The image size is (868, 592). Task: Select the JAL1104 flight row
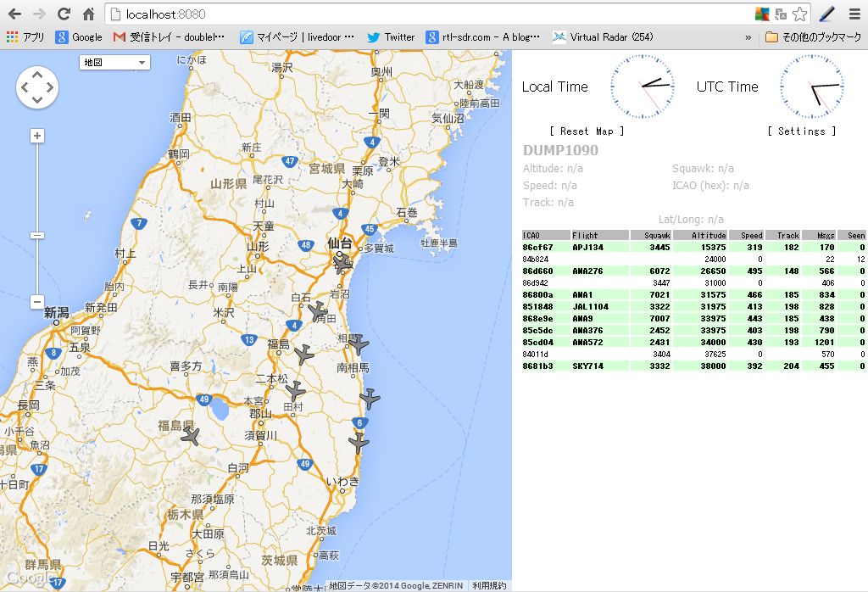pyautogui.click(x=694, y=307)
